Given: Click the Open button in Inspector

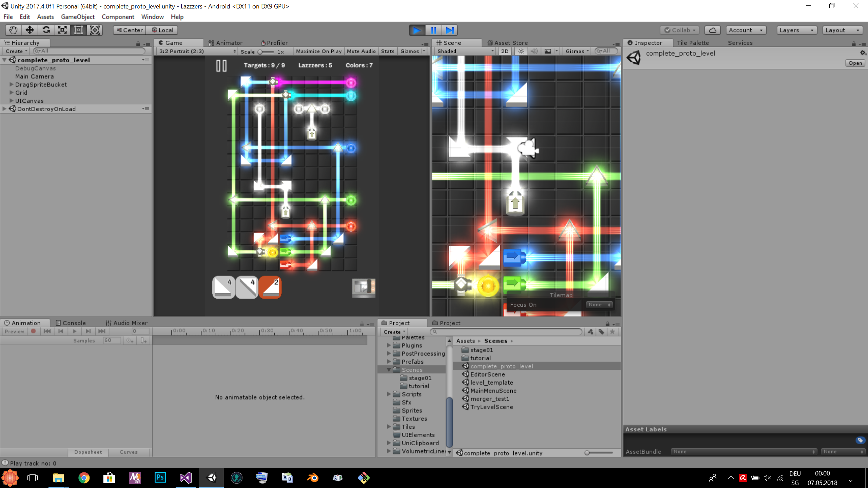Looking at the screenshot, I should 855,63.
